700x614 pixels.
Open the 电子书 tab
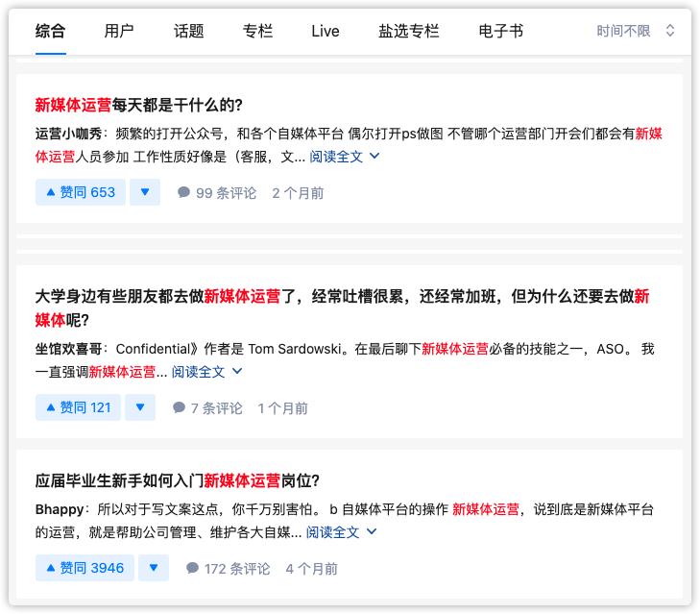tap(501, 32)
